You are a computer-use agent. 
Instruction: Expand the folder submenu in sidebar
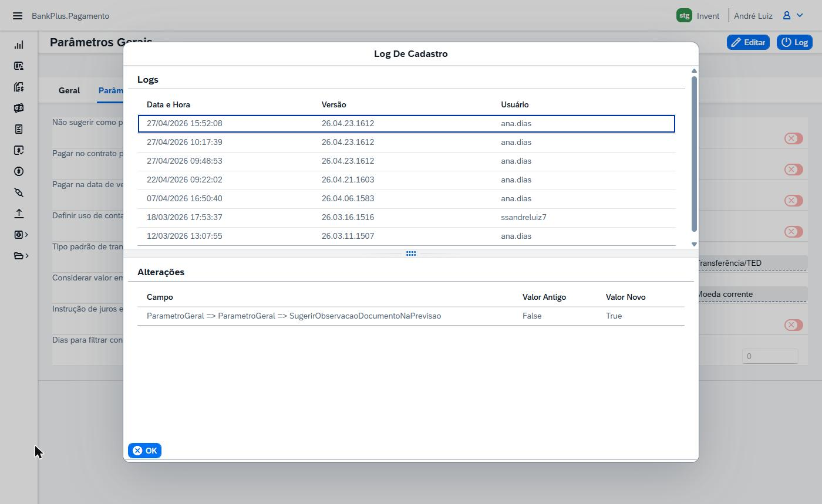pos(21,256)
